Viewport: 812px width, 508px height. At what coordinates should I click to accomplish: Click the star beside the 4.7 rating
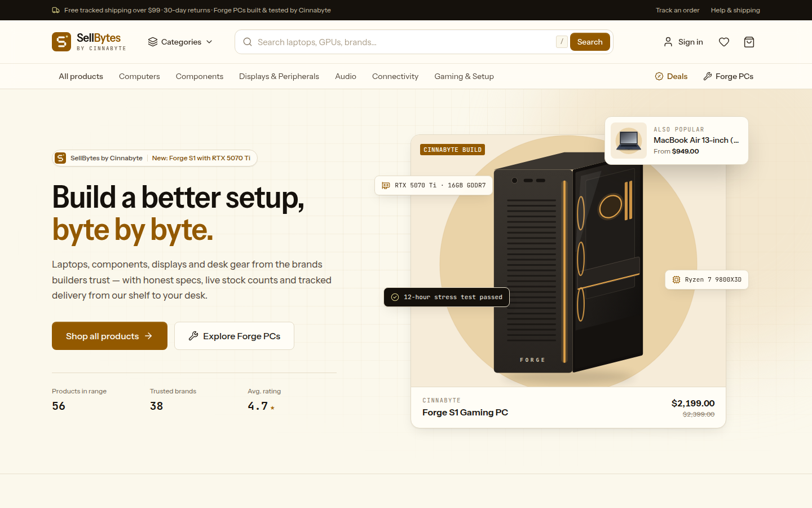[x=272, y=408]
